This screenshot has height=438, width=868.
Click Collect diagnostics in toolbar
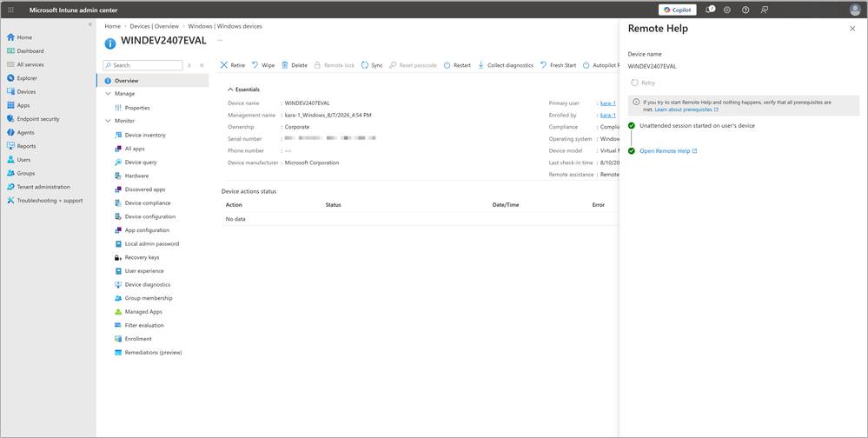[x=505, y=65]
